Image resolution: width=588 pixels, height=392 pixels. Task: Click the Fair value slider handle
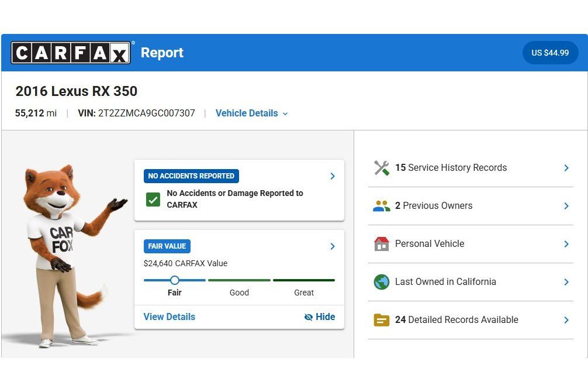[x=174, y=280]
